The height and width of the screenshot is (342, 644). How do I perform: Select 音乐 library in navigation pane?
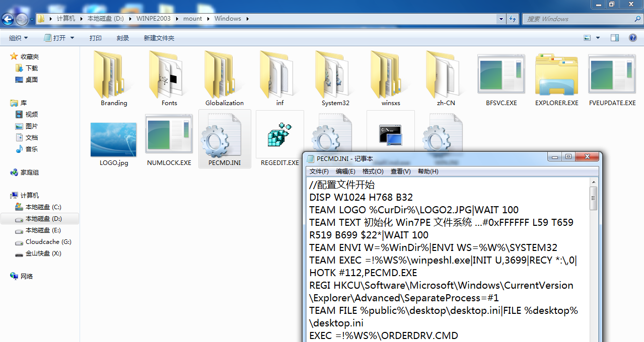point(32,149)
